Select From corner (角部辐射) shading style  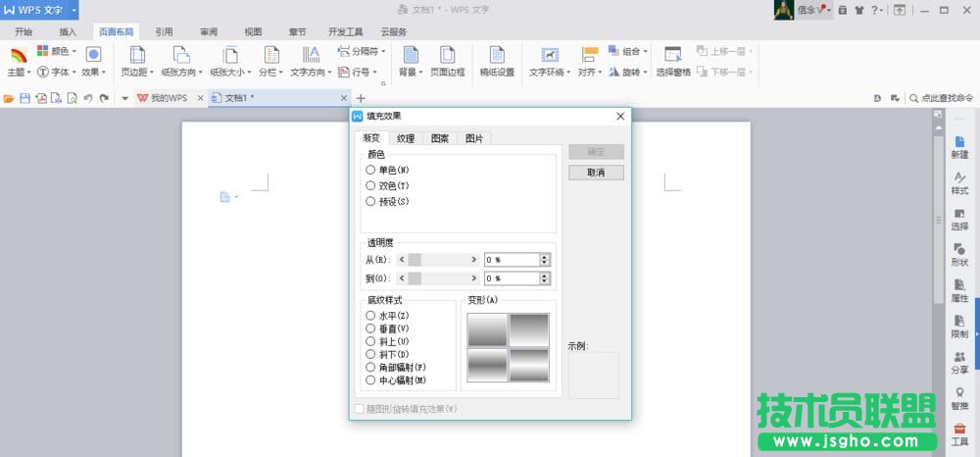point(370,367)
